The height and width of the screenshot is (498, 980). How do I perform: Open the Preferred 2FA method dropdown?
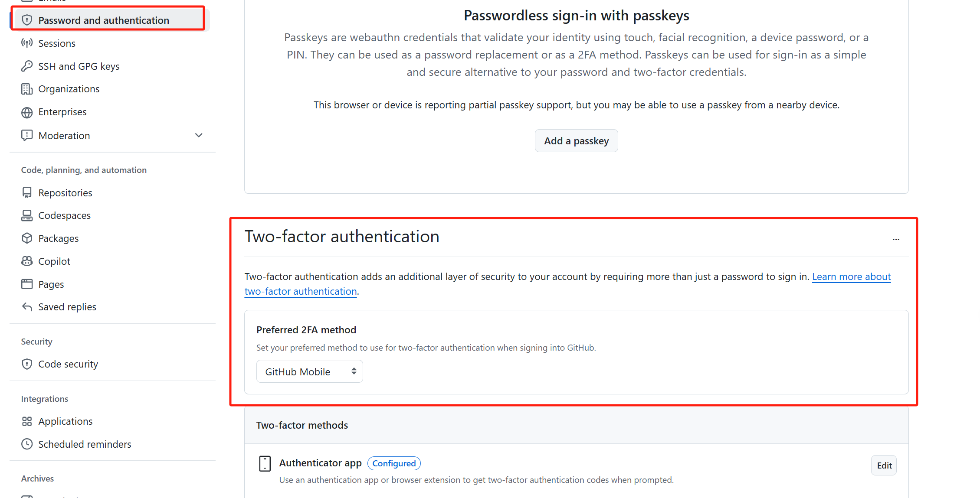309,371
